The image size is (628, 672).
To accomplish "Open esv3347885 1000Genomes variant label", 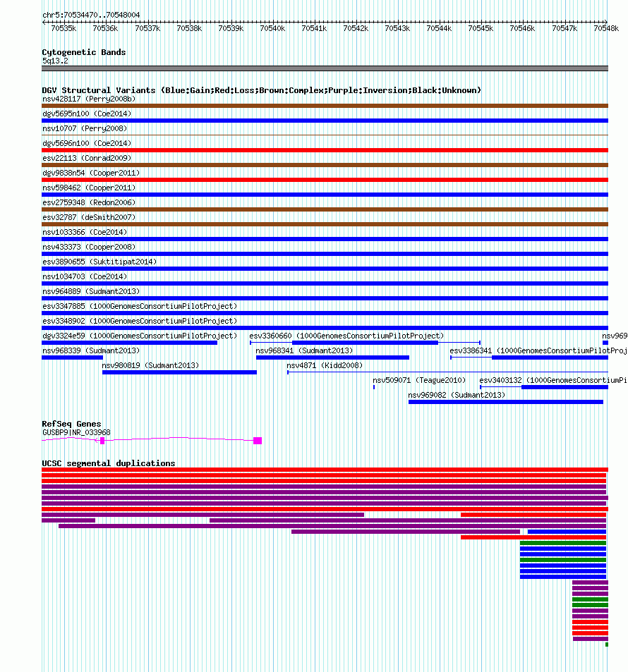I will pyautogui.click(x=140, y=307).
